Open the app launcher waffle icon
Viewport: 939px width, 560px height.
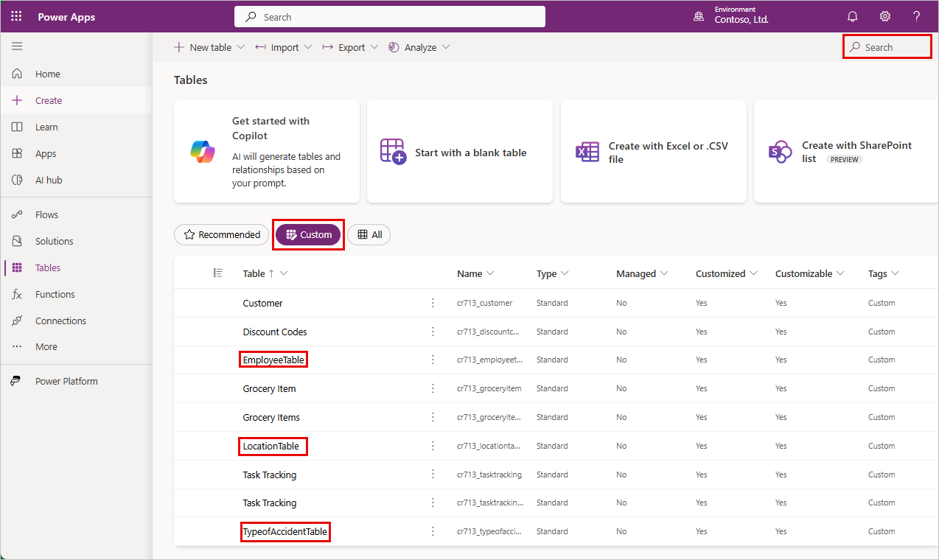pyautogui.click(x=16, y=16)
